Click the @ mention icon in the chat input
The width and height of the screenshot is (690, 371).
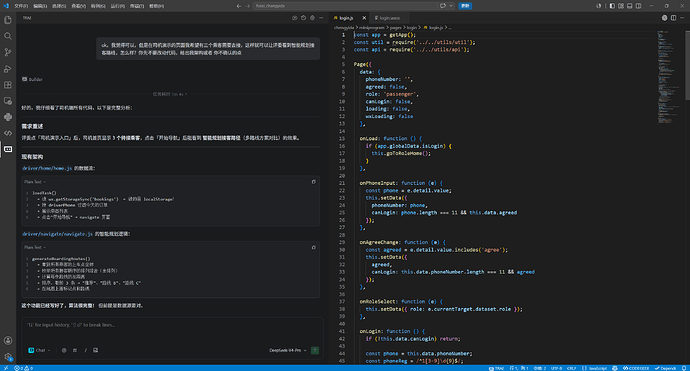(64, 350)
